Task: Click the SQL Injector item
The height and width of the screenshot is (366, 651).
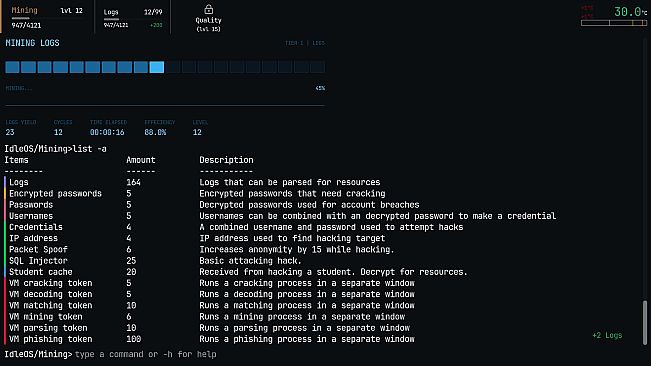Action: click(x=38, y=261)
